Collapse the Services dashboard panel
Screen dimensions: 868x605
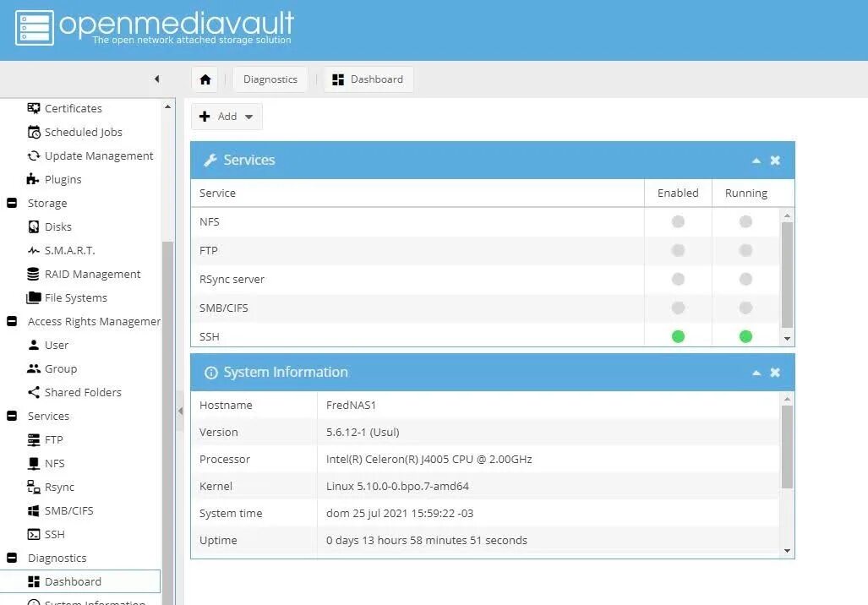point(756,161)
